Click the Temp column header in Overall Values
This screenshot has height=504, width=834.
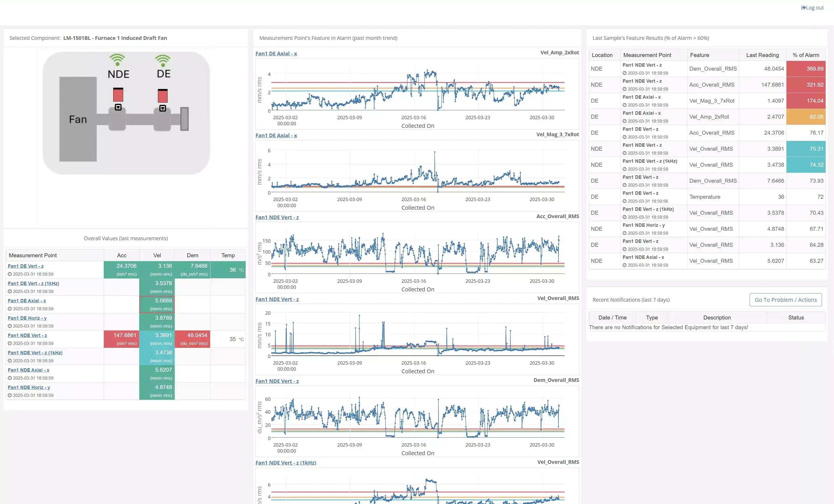pyautogui.click(x=228, y=255)
